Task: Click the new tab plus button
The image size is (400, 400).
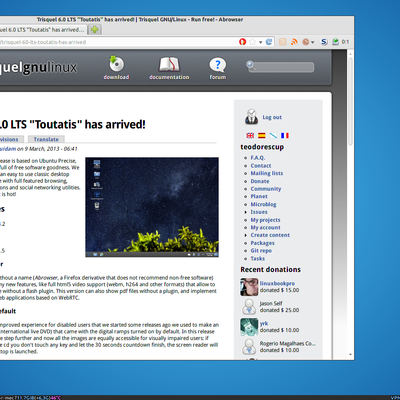Action: [x=95, y=30]
